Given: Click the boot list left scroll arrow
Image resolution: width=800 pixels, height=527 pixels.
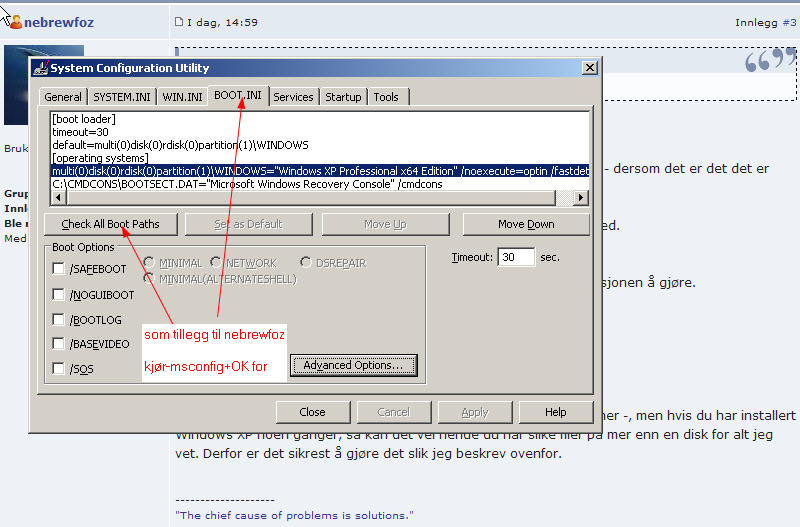Looking at the screenshot, I should click(x=59, y=197).
